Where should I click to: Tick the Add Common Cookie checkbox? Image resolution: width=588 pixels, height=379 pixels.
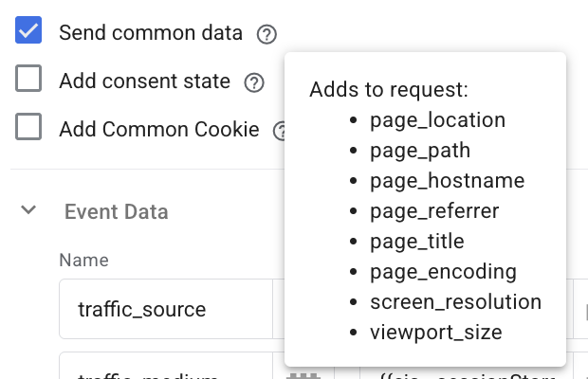(28, 127)
